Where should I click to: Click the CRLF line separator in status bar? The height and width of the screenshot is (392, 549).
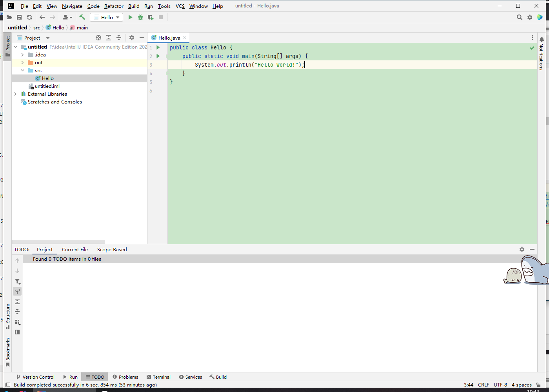[484, 385]
